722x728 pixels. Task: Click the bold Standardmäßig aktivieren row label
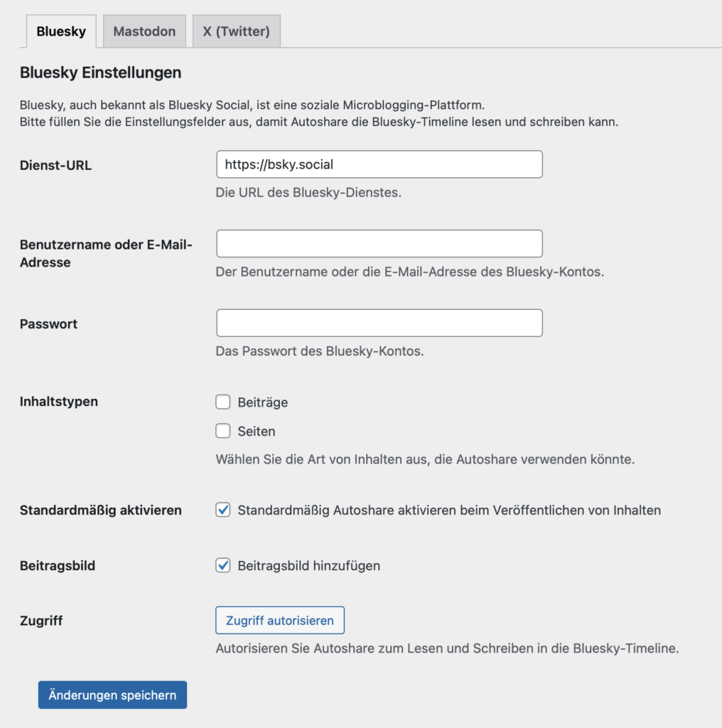point(100,510)
